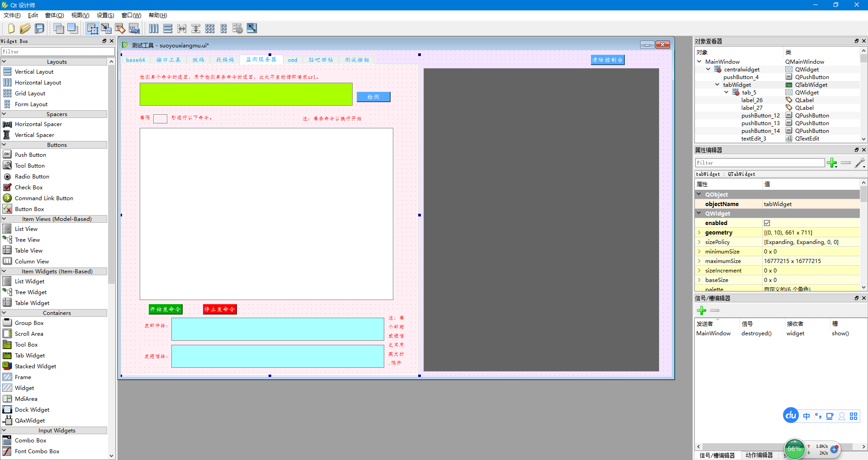Collapse the Containers category header
The width and height of the screenshot is (868, 460).
[4, 313]
